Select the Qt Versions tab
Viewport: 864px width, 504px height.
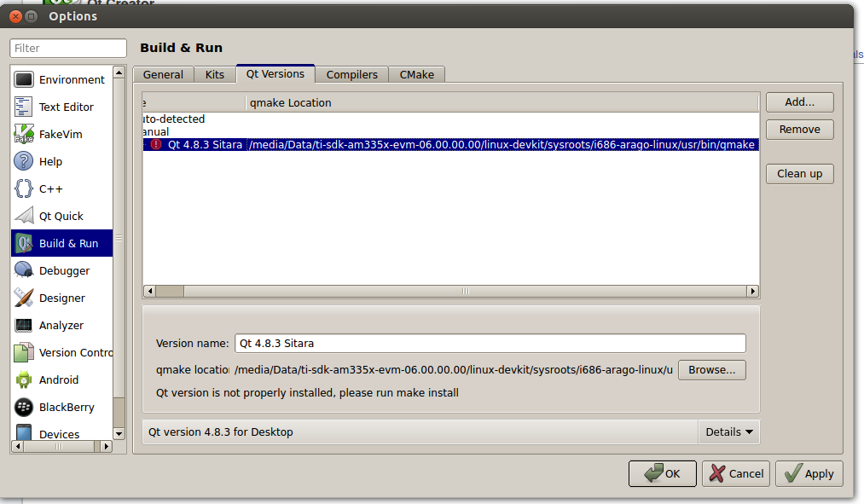coord(275,74)
